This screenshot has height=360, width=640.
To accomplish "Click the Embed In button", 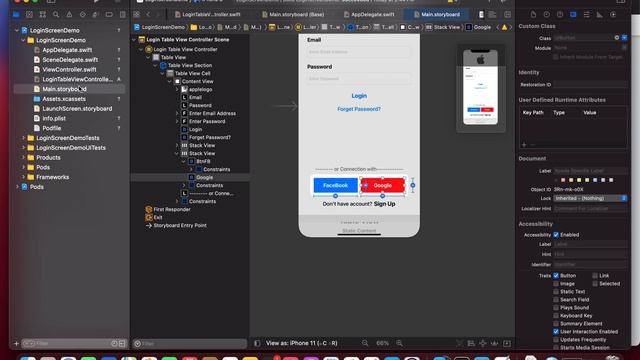I will point(507,343).
